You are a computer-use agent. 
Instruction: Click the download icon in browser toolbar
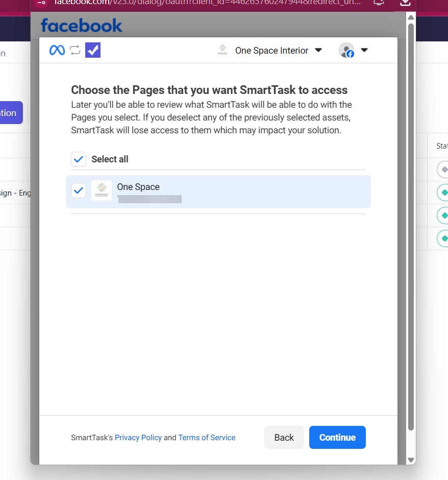(405, 3)
